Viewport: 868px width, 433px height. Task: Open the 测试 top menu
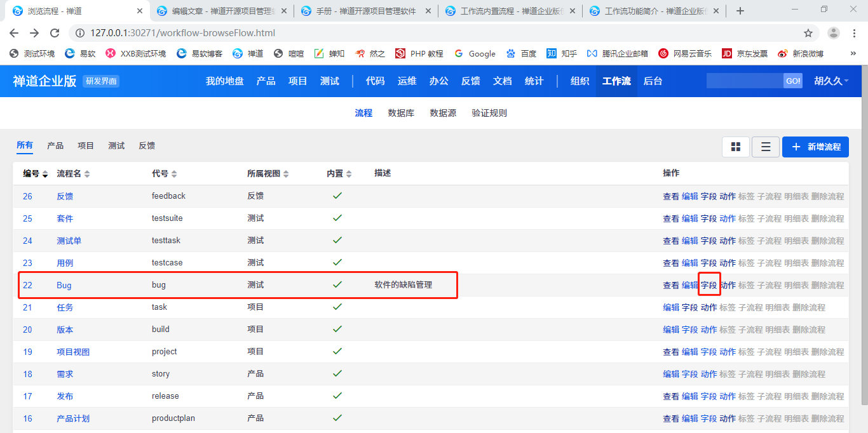[330, 81]
